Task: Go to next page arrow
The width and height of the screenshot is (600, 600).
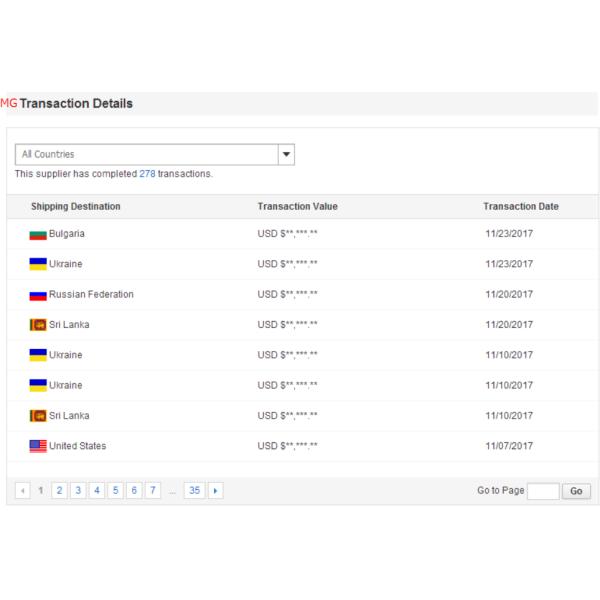Action: [x=215, y=491]
